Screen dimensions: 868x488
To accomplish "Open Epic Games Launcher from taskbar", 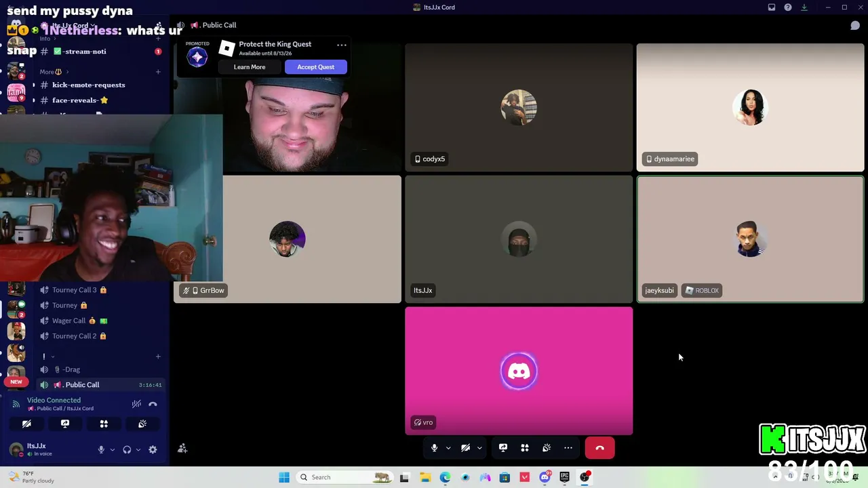I will tap(564, 477).
